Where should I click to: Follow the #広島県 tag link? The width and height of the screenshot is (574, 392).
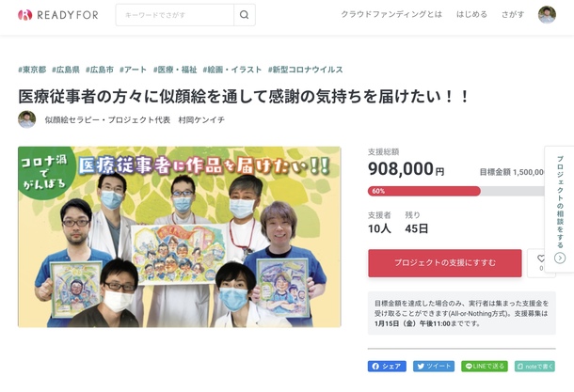66,70
